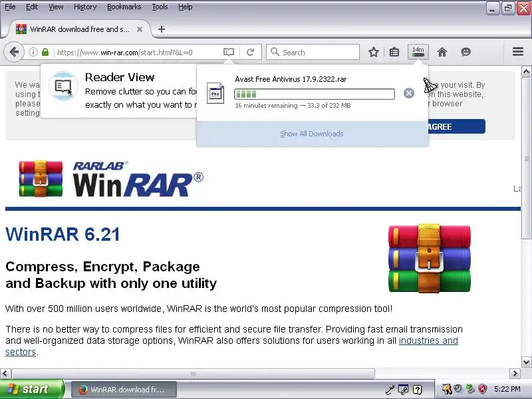Open the Tools menu
The image size is (532, 399).
[160, 7]
